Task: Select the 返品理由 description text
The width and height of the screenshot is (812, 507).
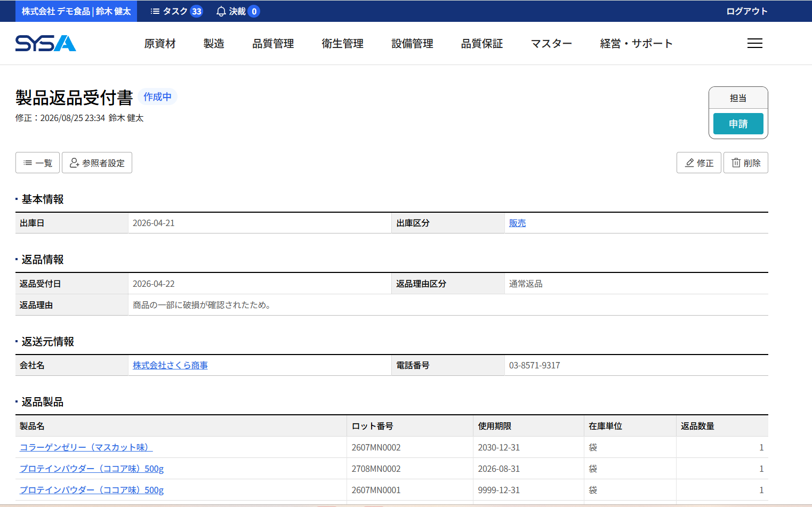Action: [203, 305]
